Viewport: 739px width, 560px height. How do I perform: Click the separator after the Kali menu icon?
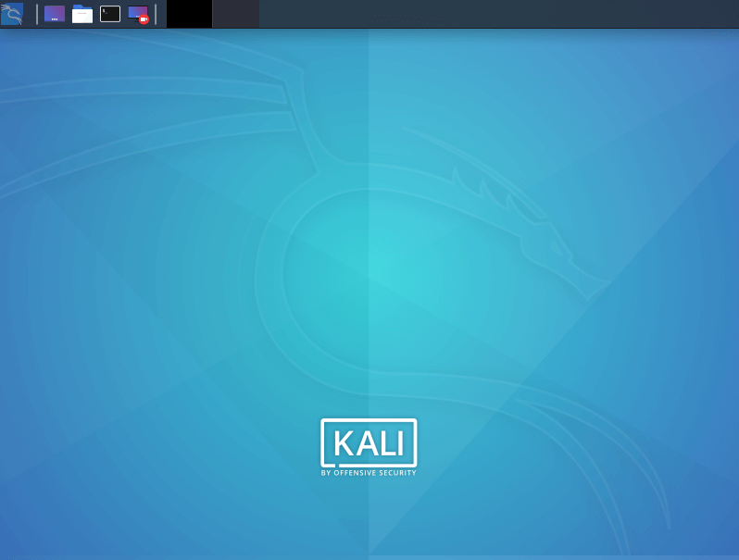[37, 14]
